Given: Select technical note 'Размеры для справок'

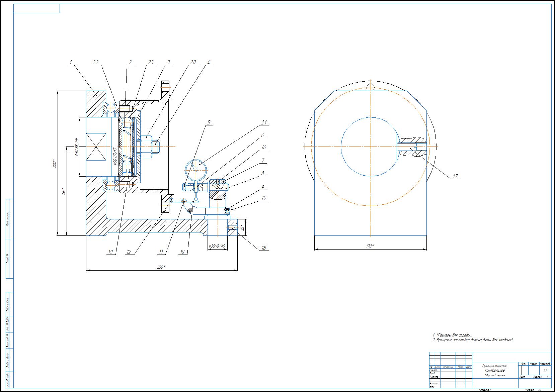Looking at the screenshot, I should click(453, 335).
